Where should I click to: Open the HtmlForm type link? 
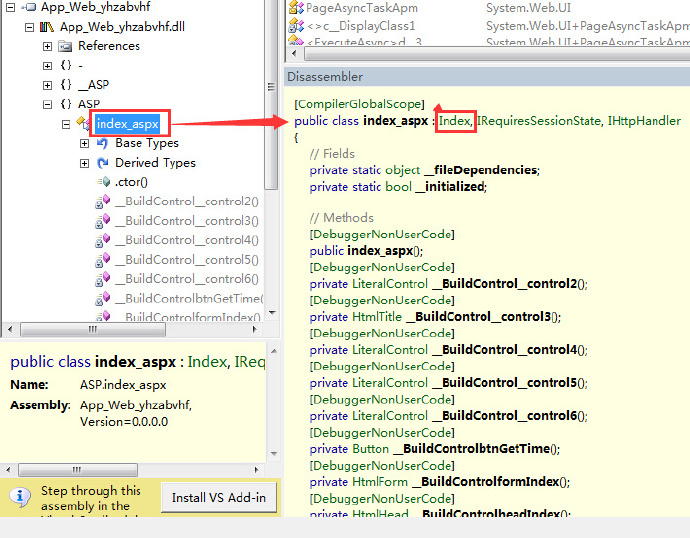(380, 482)
